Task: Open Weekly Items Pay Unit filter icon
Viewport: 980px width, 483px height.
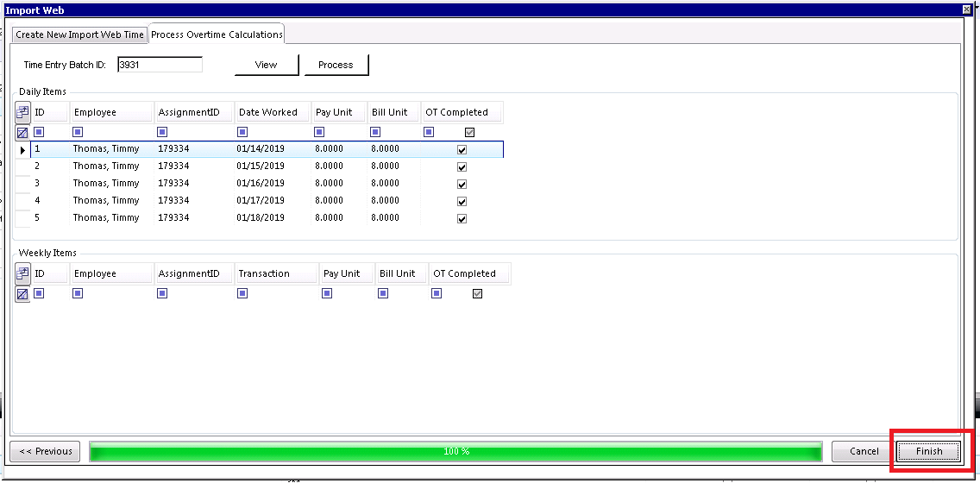Action: pyautogui.click(x=327, y=293)
